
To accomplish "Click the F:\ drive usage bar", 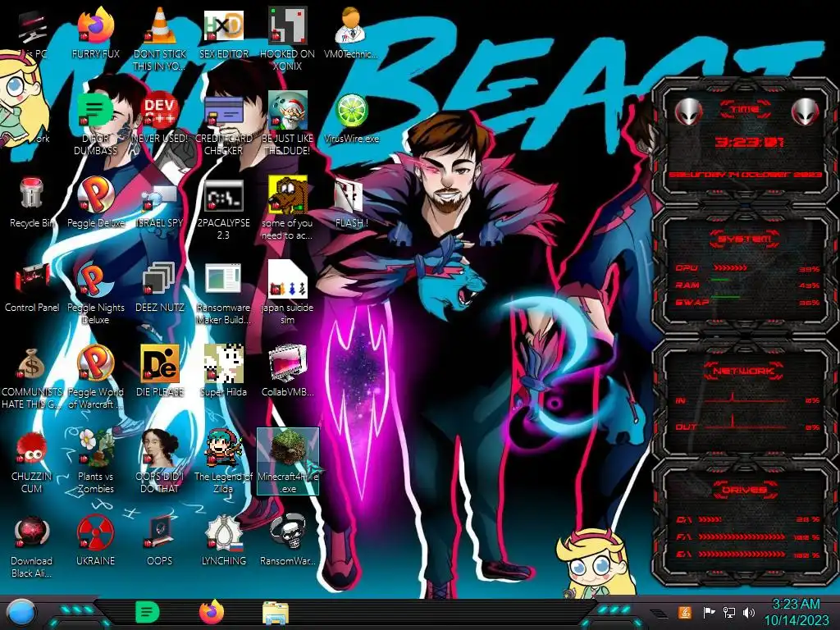I will 742,536.
